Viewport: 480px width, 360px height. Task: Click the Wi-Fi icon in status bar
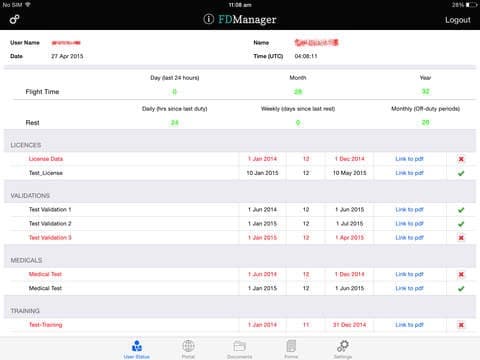tap(28, 5)
